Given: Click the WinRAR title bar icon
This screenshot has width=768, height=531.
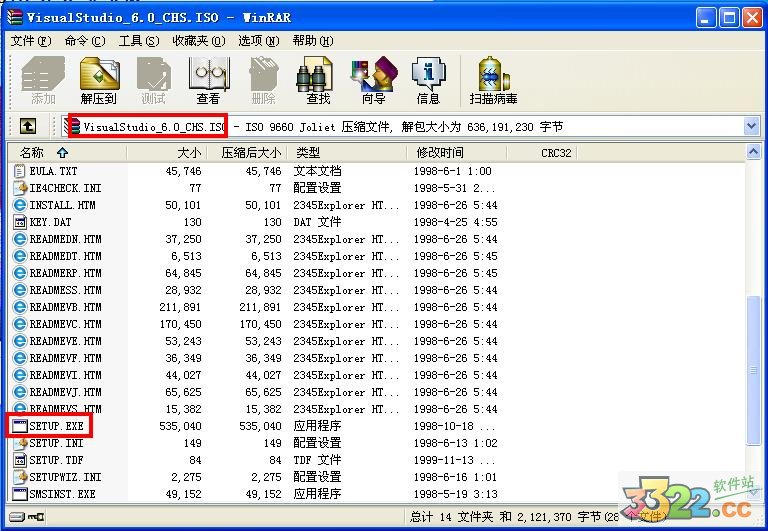Looking at the screenshot, I should pos(15,17).
